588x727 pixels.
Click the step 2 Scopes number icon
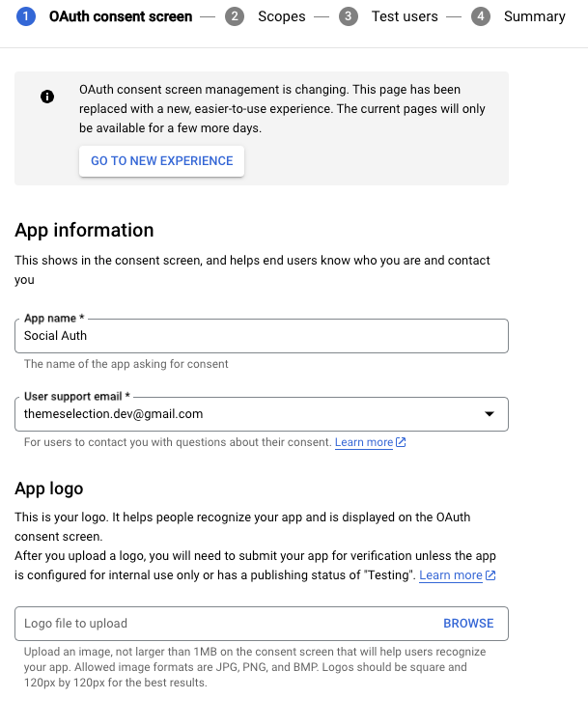(235, 16)
